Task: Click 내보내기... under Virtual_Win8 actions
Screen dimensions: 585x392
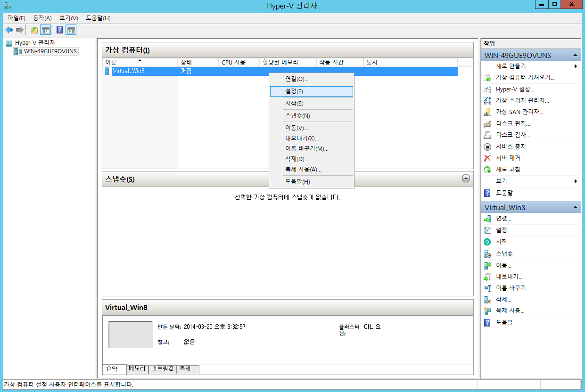Action: pos(531,277)
